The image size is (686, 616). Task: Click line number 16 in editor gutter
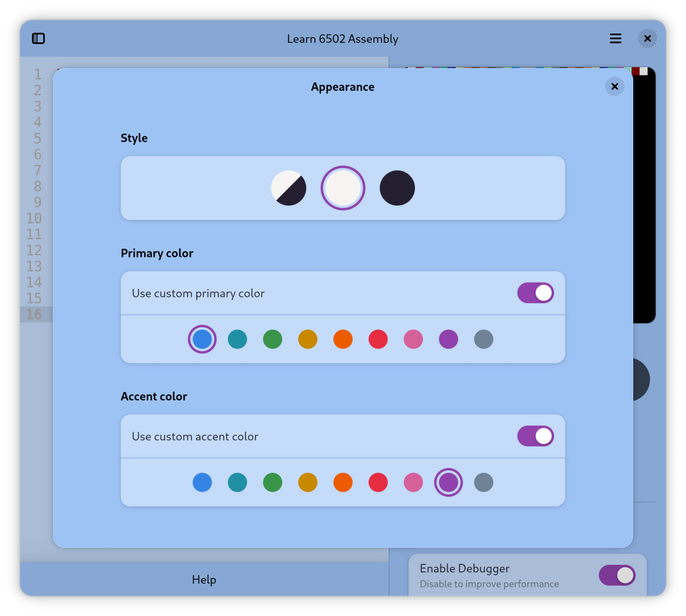coord(34,314)
